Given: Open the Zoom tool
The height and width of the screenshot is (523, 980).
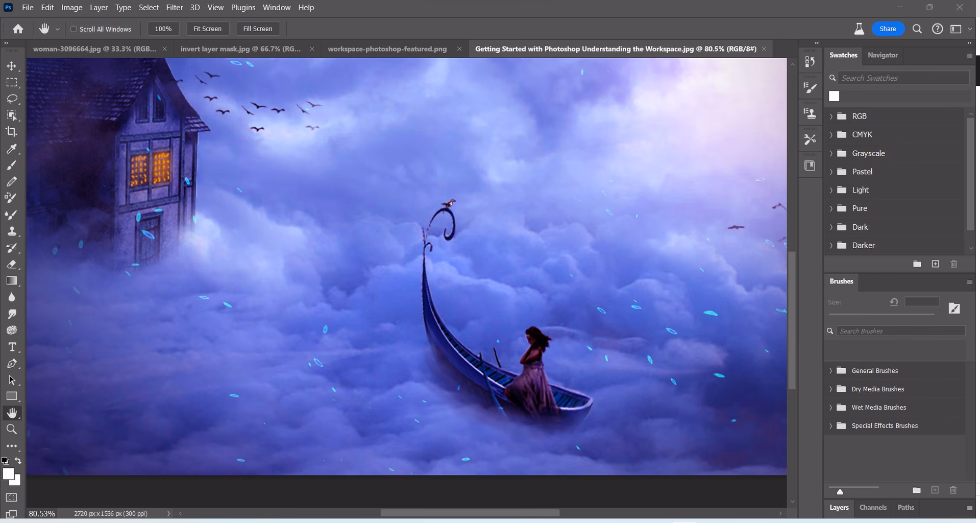Looking at the screenshot, I should pos(11,429).
